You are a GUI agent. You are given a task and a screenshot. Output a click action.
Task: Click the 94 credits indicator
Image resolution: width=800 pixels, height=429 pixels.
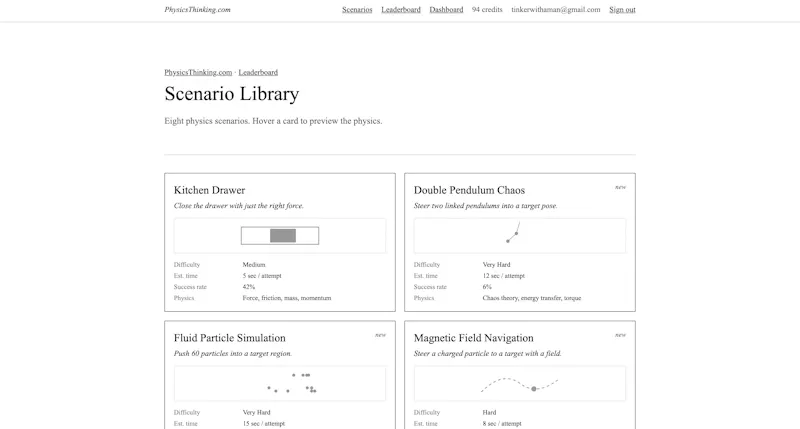coord(487,10)
